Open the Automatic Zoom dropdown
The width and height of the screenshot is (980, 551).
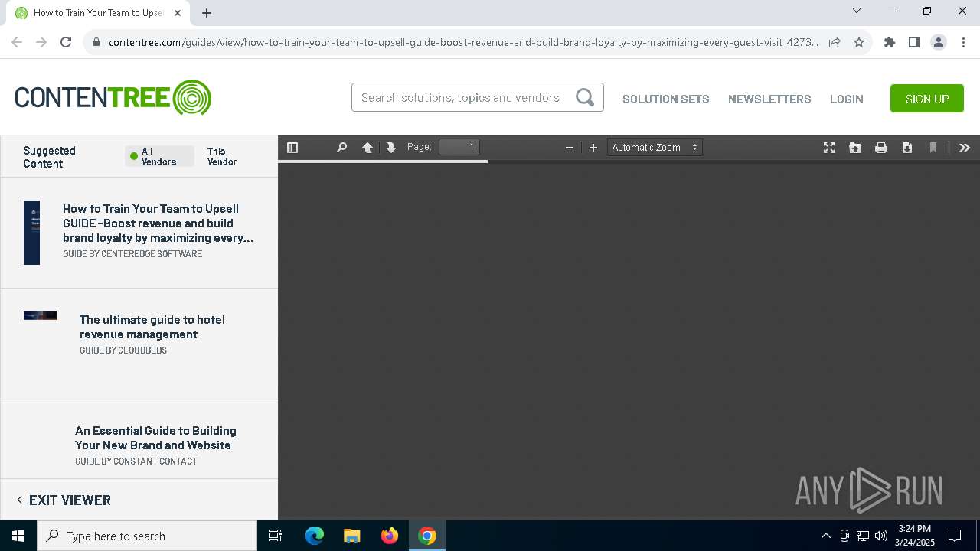tap(655, 148)
